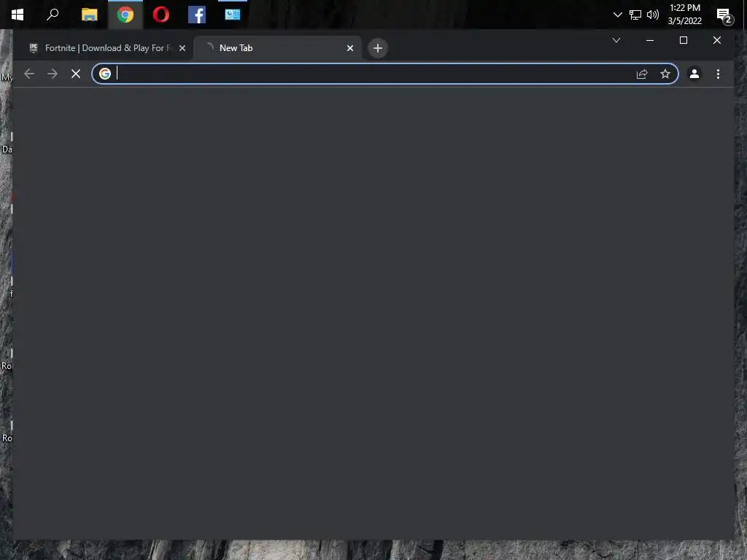Close the Fortnite tab
747x560 pixels.
pyautogui.click(x=182, y=48)
